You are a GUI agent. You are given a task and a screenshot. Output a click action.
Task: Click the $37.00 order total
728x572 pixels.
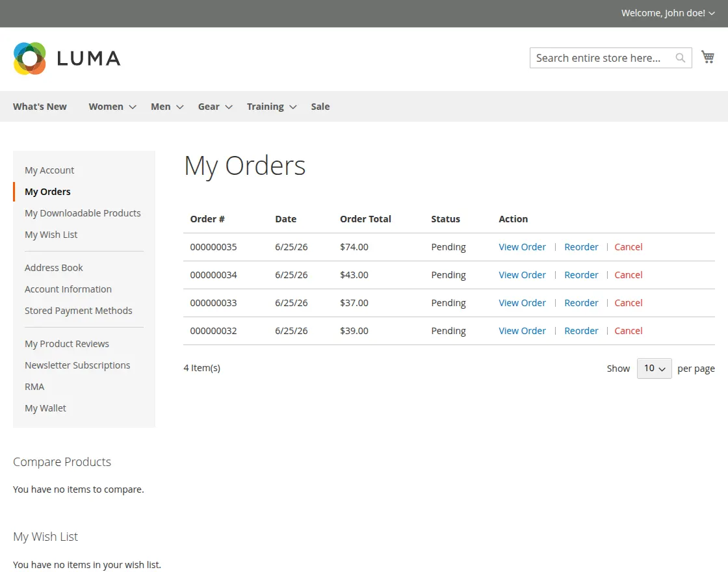tap(354, 303)
